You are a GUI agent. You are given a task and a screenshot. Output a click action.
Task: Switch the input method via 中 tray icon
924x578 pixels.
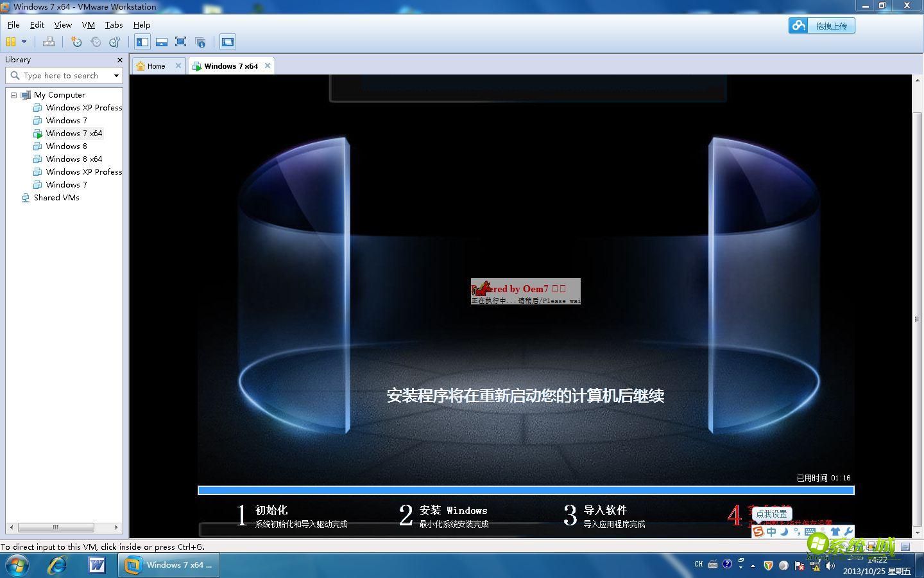[x=771, y=531]
